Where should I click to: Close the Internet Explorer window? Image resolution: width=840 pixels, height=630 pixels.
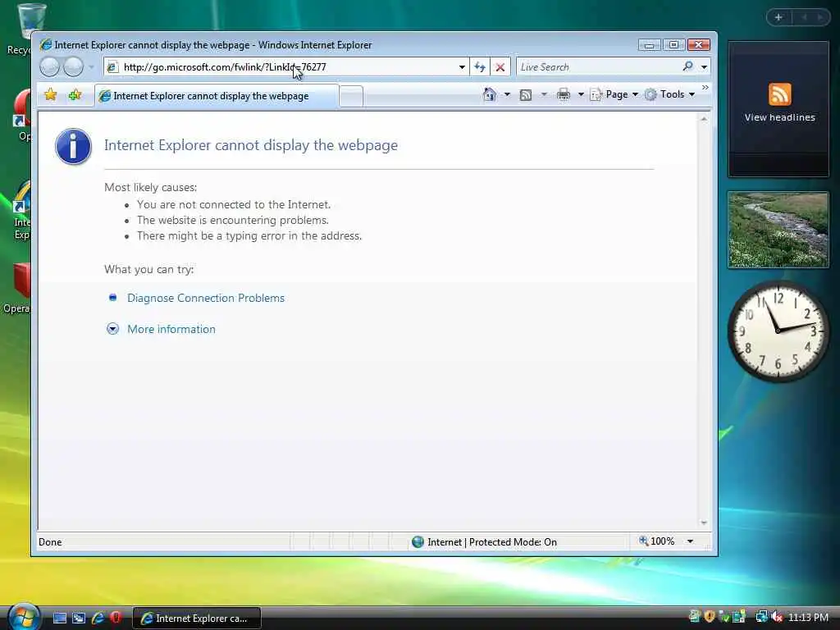tap(699, 45)
